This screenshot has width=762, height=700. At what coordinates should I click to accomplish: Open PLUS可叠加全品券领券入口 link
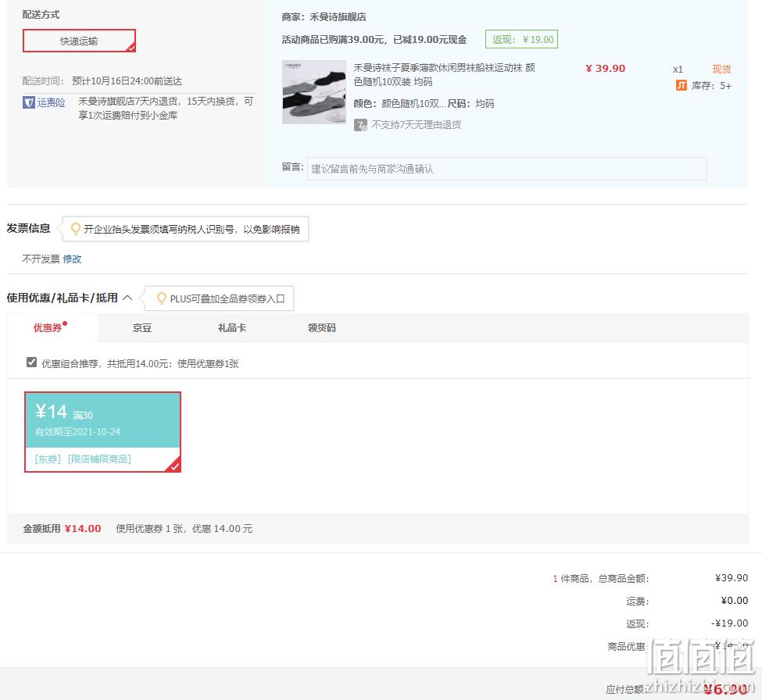tap(227, 298)
